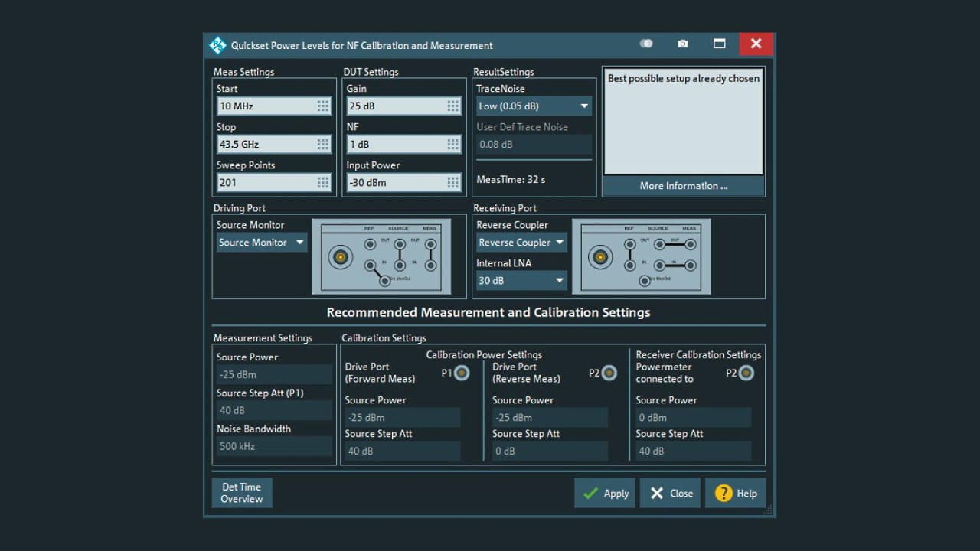Open the Internal LNA 30 dB dropdown
The height and width of the screenshot is (551, 980).
521,281
